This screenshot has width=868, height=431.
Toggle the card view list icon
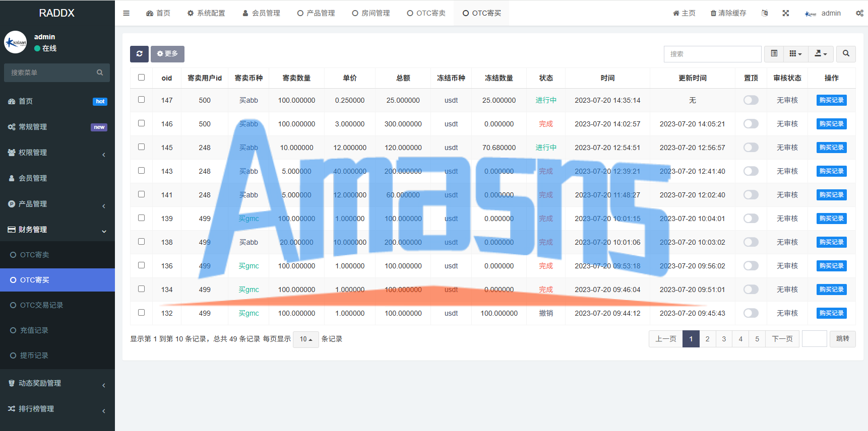(x=774, y=54)
